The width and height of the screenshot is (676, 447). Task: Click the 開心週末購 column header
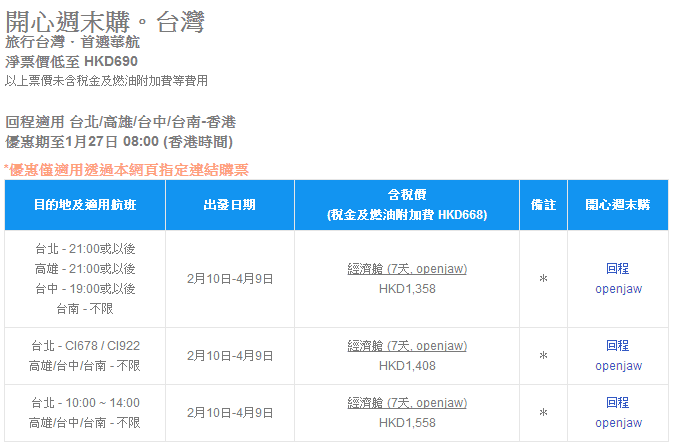617,205
